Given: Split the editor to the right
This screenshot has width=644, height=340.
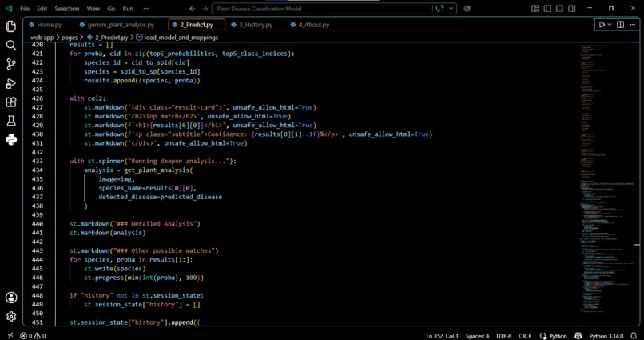Looking at the screenshot, I should (x=621, y=25).
